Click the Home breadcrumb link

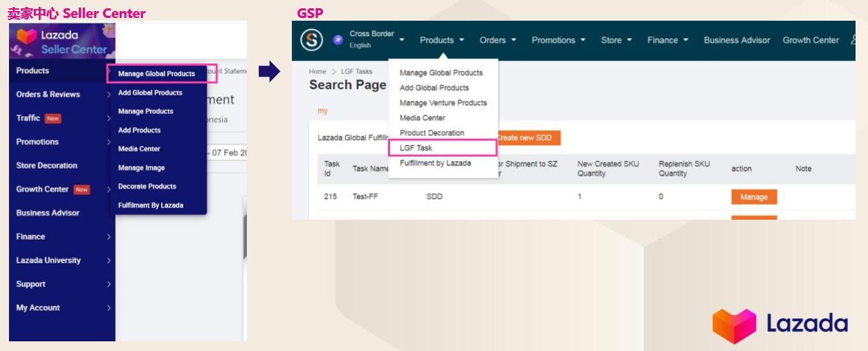[x=317, y=72]
